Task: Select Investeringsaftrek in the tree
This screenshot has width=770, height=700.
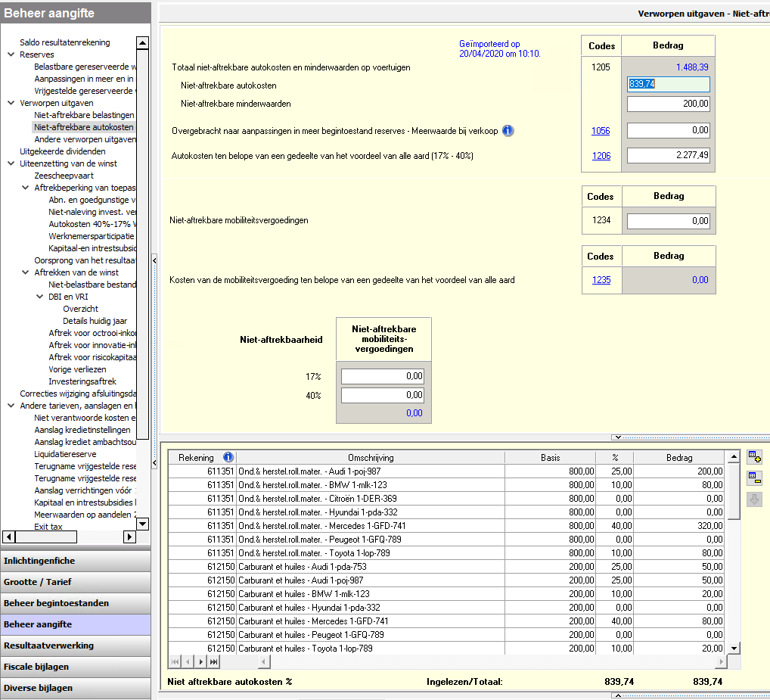Action: click(82, 381)
